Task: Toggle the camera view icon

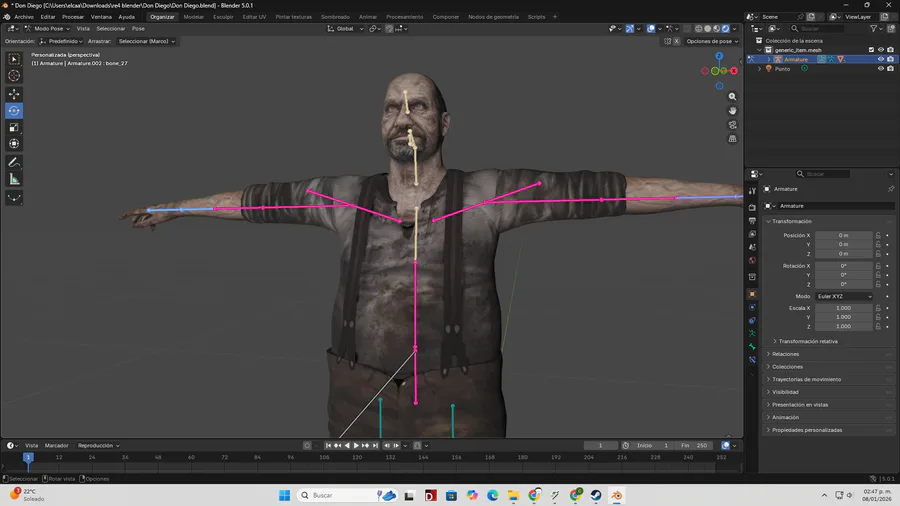Action: point(732,124)
